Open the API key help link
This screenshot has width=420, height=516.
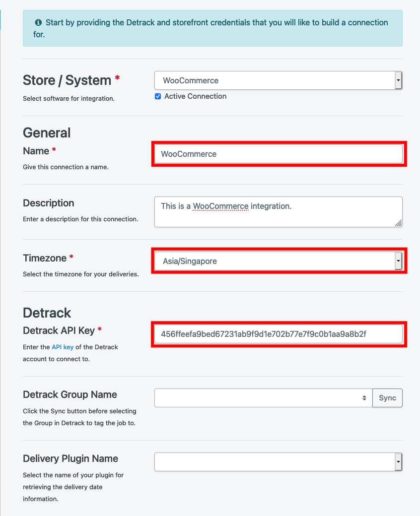pos(63,347)
